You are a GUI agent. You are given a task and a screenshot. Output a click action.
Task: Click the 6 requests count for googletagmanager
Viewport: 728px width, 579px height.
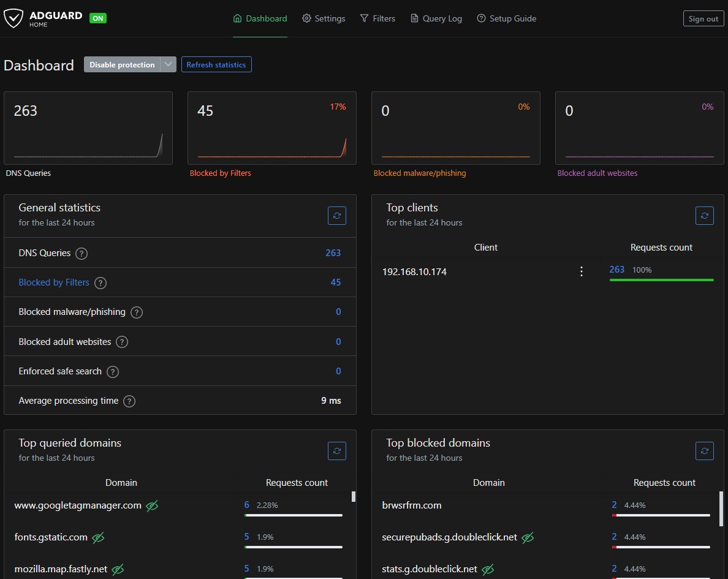point(246,505)
